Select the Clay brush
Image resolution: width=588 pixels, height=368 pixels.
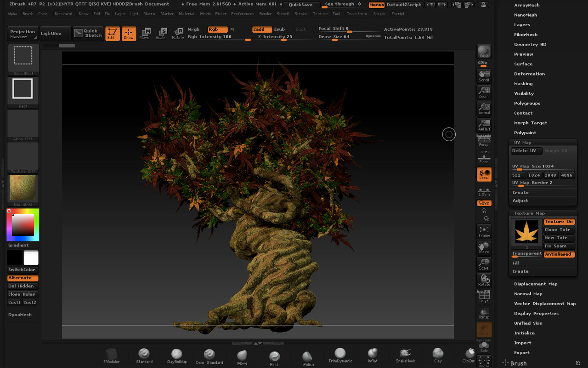pyautogui.click(x=438, y=356)
